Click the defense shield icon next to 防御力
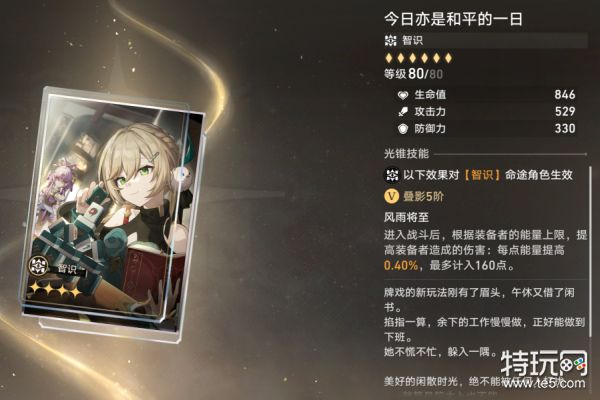The image size is (600, 400). tap(403, 129)
